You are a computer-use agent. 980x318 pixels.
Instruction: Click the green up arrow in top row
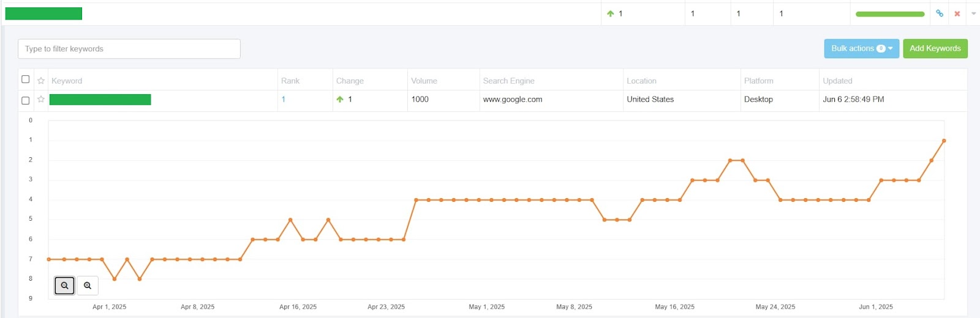point(610,13)
